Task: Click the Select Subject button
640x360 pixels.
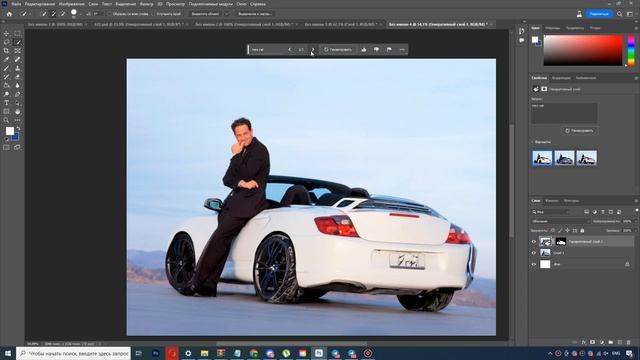Action: coord(206,14)
